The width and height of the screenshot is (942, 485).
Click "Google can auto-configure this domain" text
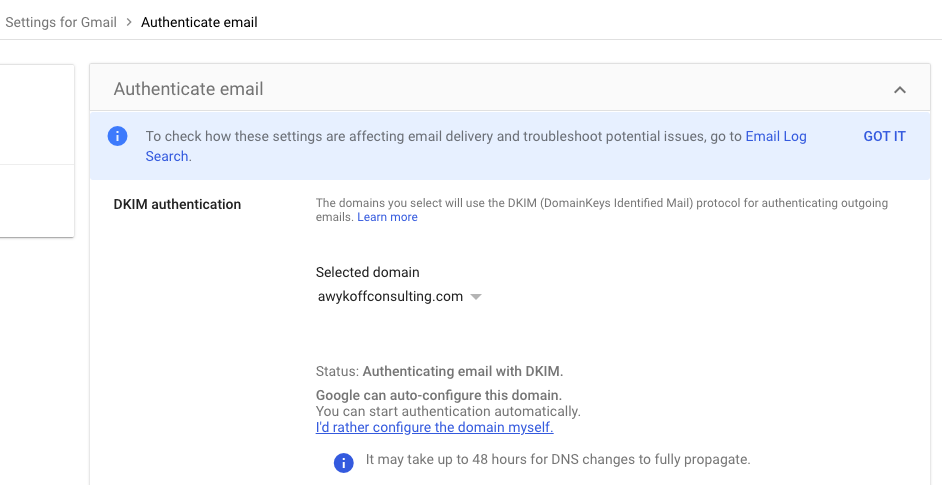tap(438, 395)
